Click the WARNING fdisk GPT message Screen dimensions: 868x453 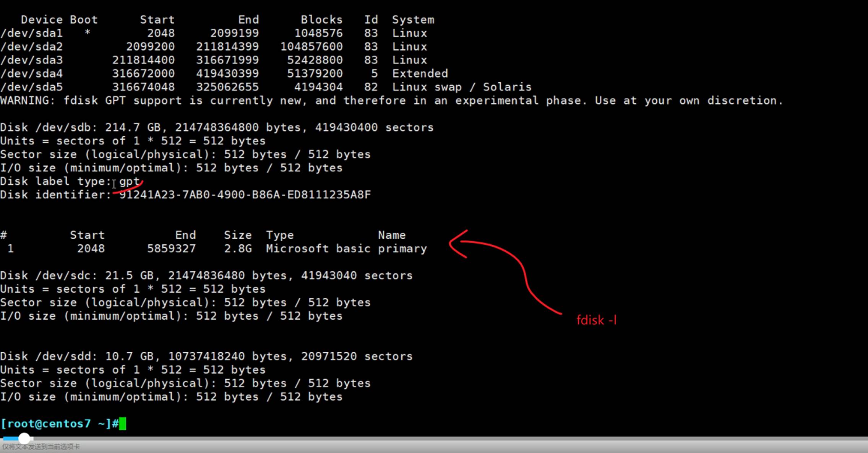(x=391, y=101)
